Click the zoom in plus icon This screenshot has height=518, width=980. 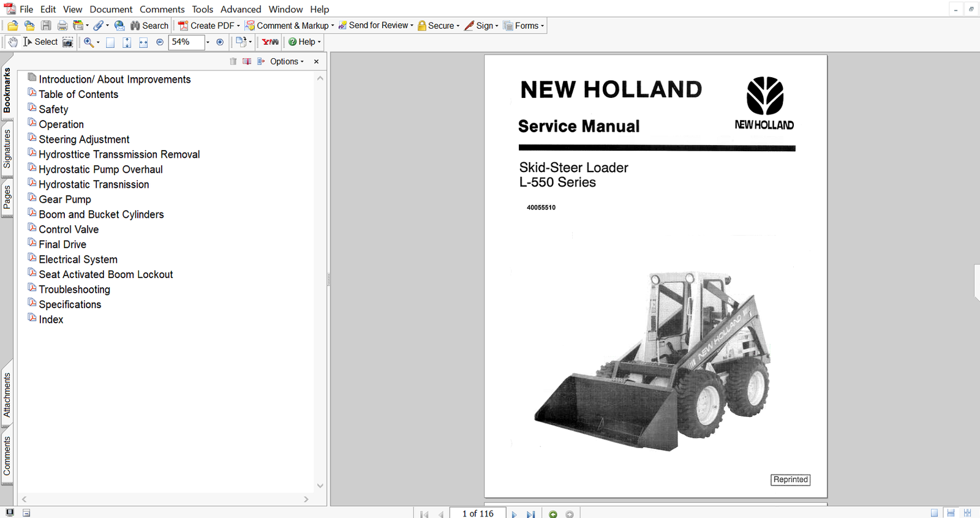220,42
